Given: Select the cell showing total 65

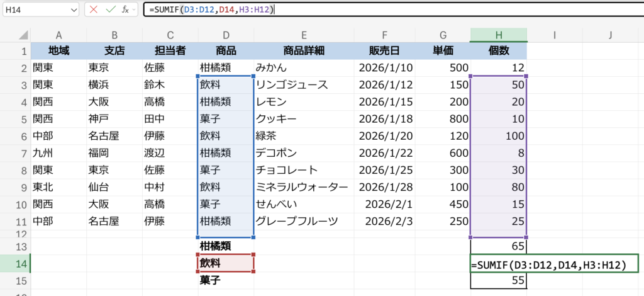Looking at the screenshot, I should [498, 246].
